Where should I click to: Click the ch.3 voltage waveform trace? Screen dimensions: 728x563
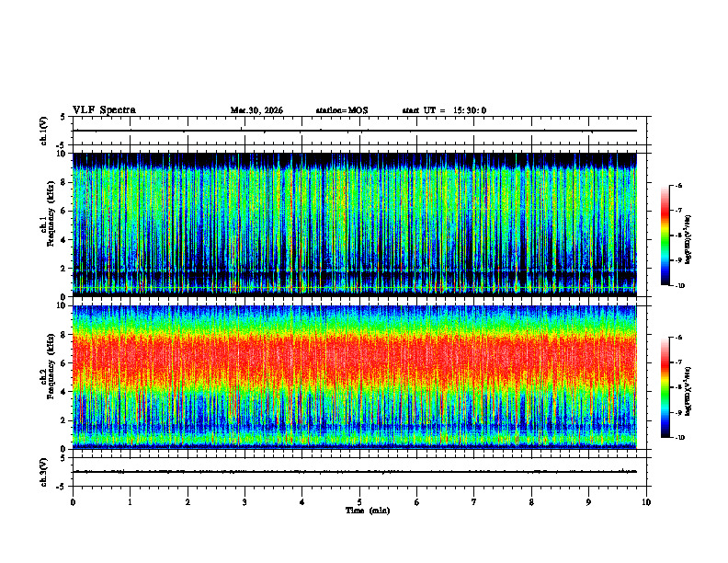coord(355,472)
